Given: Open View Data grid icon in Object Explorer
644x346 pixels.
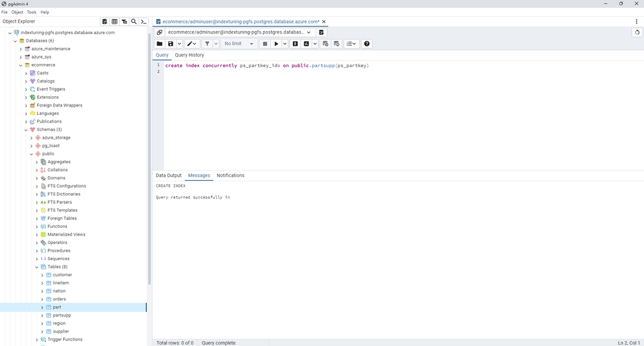Looking at the screenshot, I should tap(115, 21).
